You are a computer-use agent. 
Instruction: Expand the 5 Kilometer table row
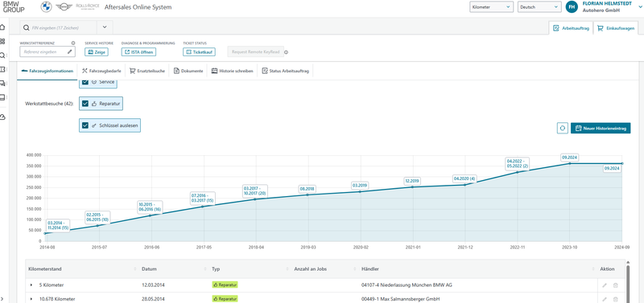[x=31, y=285]
